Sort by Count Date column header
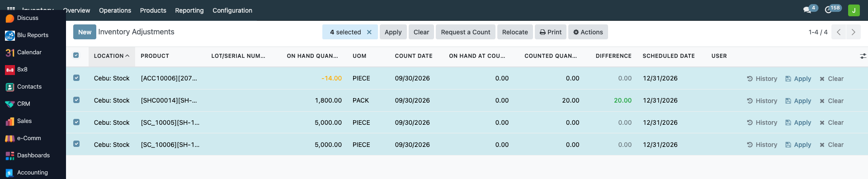 pyautogui.click(x=414, y=56)
